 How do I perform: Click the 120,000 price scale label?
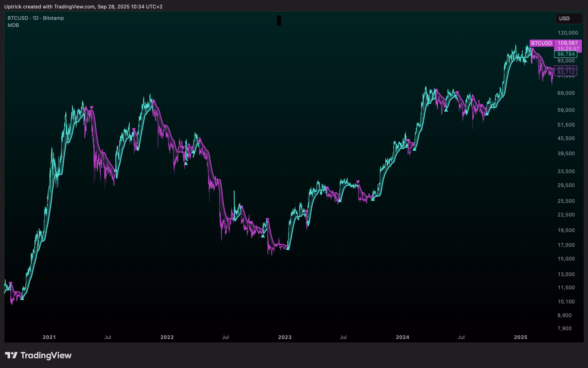click(567, 33)
